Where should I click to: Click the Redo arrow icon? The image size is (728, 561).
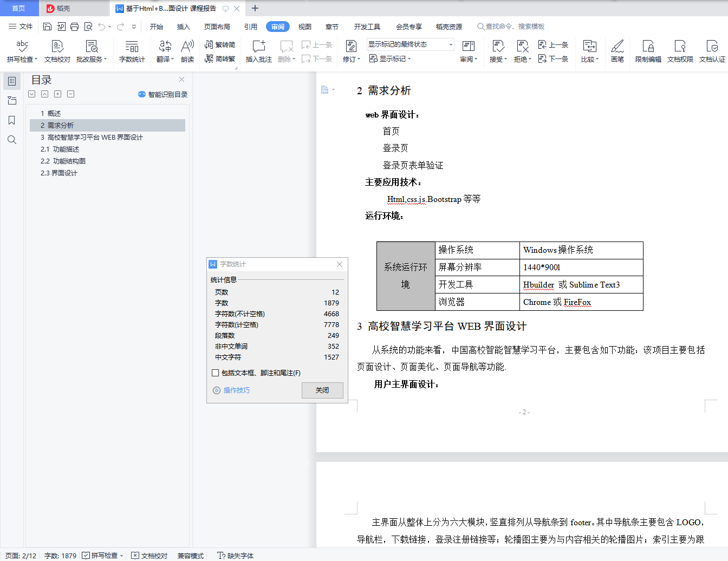point(120,27)
